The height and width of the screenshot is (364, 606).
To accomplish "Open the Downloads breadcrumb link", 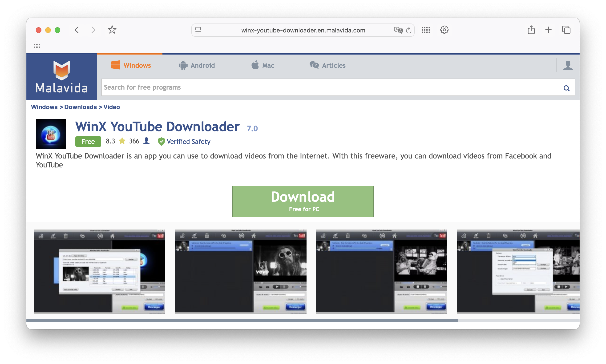I will click(81, 107).
